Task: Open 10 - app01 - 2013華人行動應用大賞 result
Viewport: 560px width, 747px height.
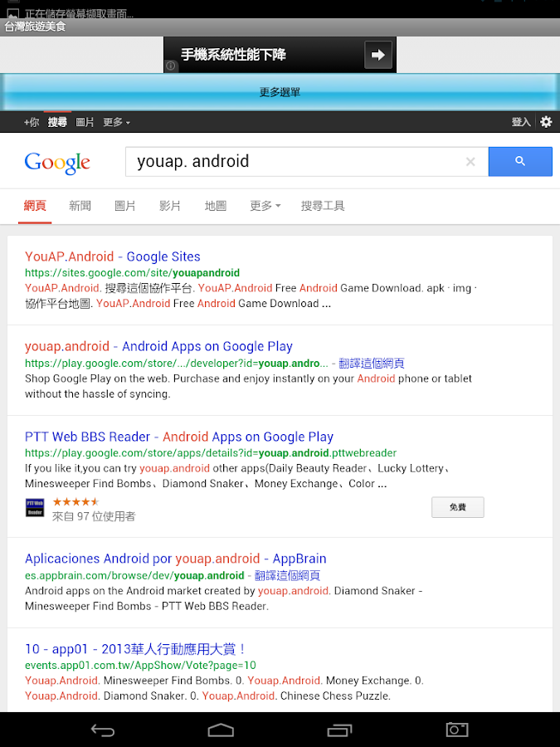Action: [136, 649]
